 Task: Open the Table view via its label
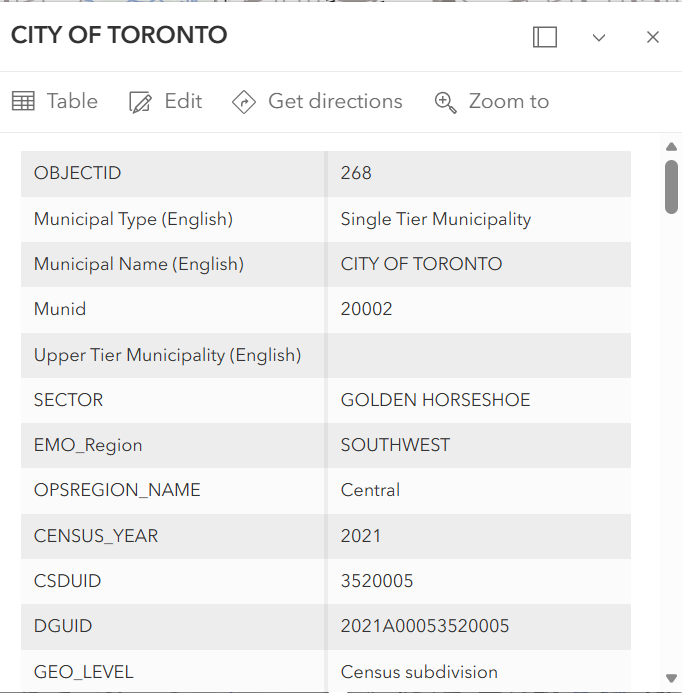click(72, 101)
